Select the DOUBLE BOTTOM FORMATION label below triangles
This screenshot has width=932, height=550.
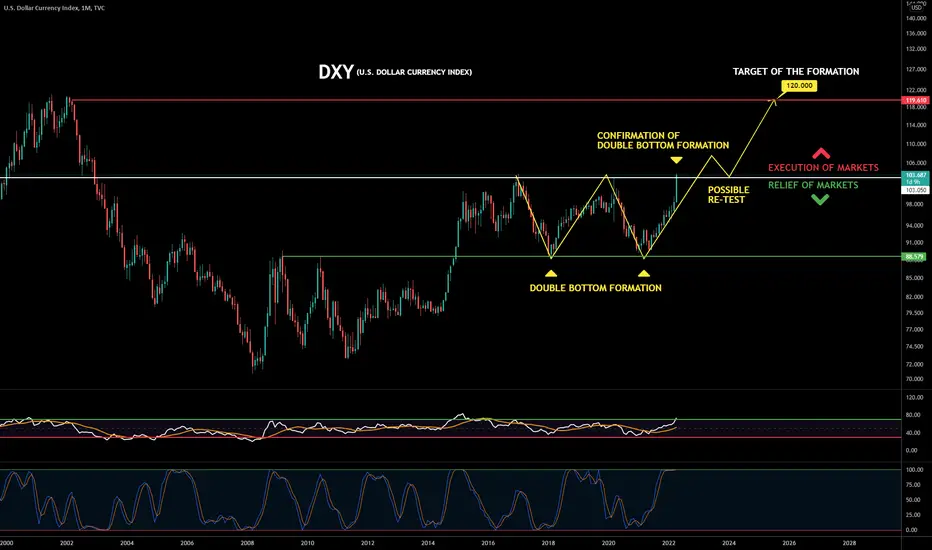point(596,288)
